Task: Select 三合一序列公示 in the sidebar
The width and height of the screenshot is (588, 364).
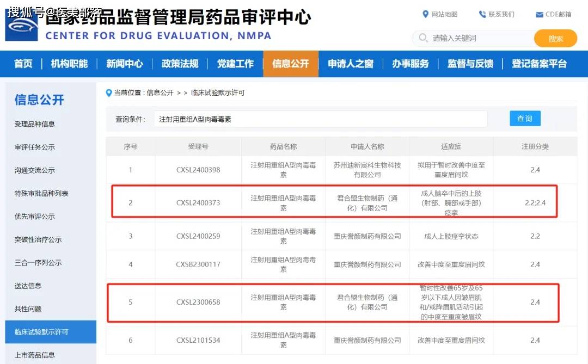Action: (x=38, y=263)
